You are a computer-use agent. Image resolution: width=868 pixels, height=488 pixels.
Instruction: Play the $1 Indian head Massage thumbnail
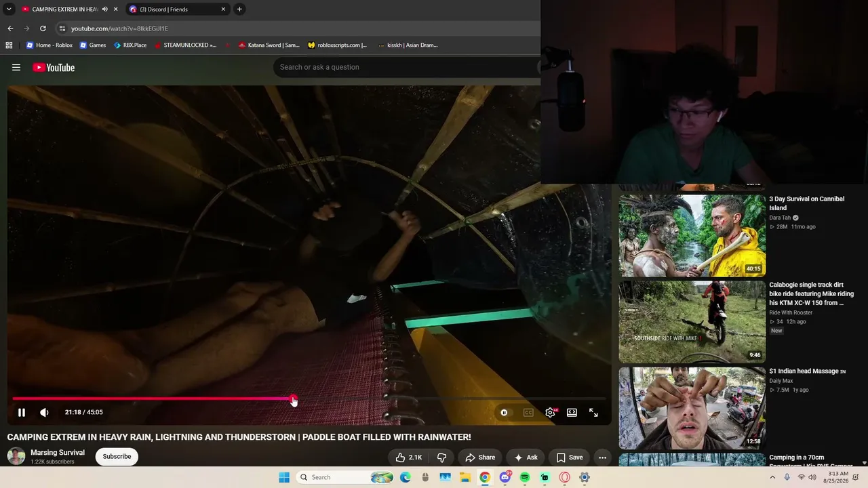[x=692, y=408]
